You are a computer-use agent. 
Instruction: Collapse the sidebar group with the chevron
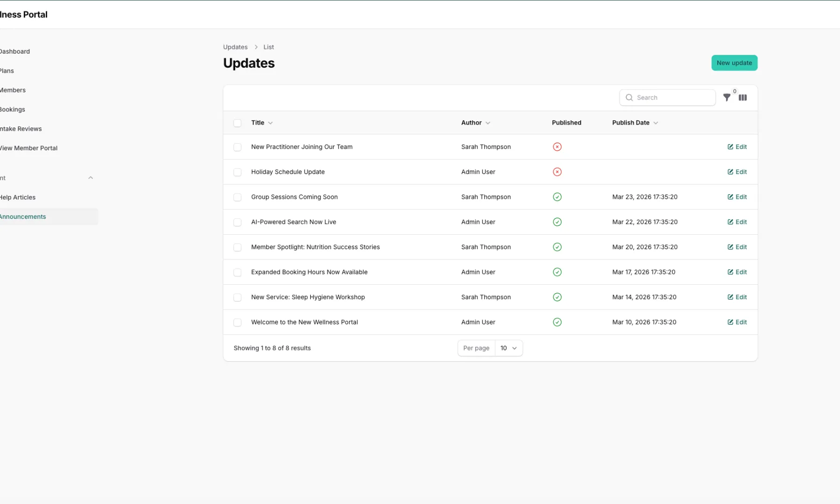(x=91, y=178)
